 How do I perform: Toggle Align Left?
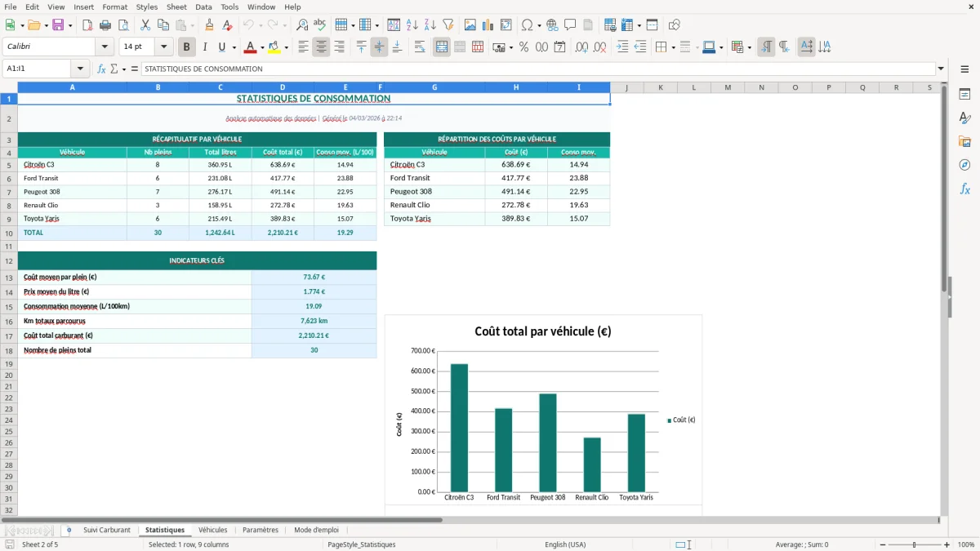303,47
